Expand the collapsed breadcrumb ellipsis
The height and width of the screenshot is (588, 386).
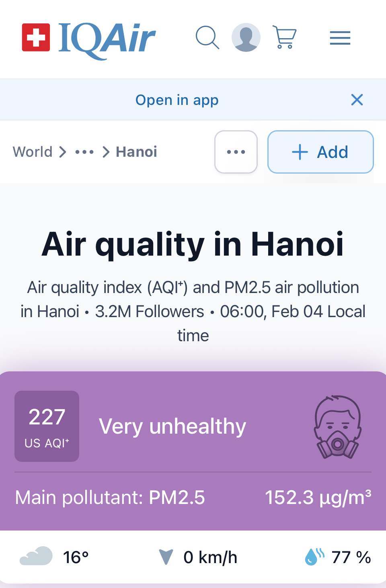coord(84,152)
